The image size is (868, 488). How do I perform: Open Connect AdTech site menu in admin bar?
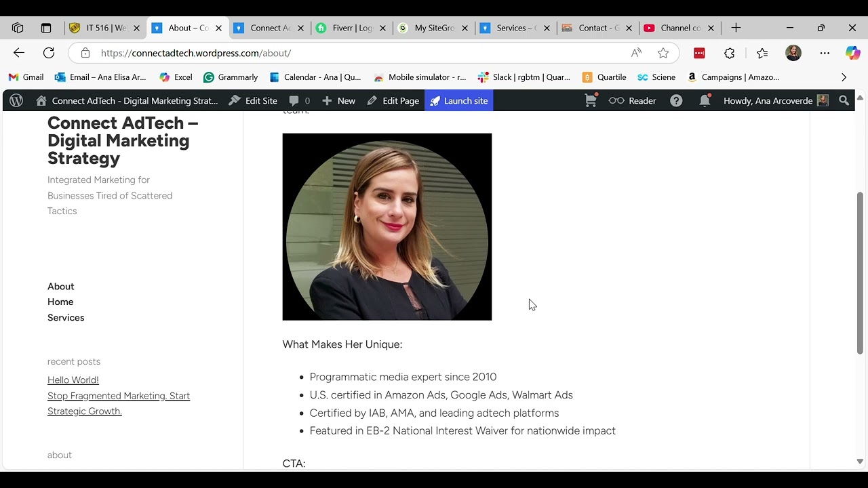tap(127, 100)
